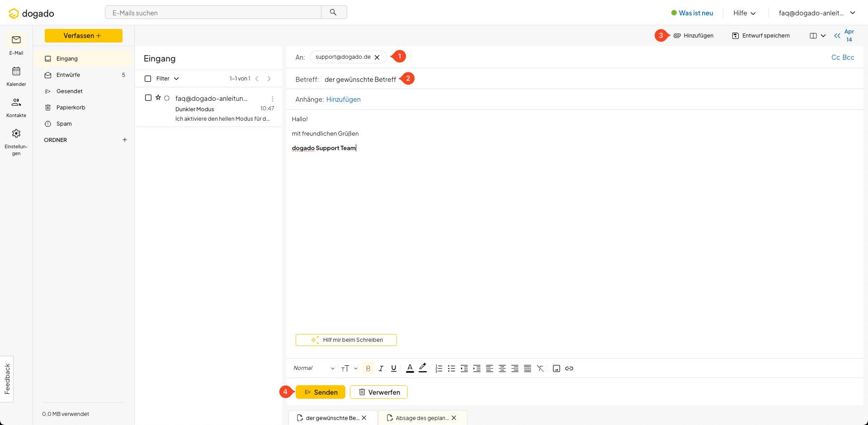The image size is (868, 425).
Task: Align text to the right
Action: tap(514, 368)
